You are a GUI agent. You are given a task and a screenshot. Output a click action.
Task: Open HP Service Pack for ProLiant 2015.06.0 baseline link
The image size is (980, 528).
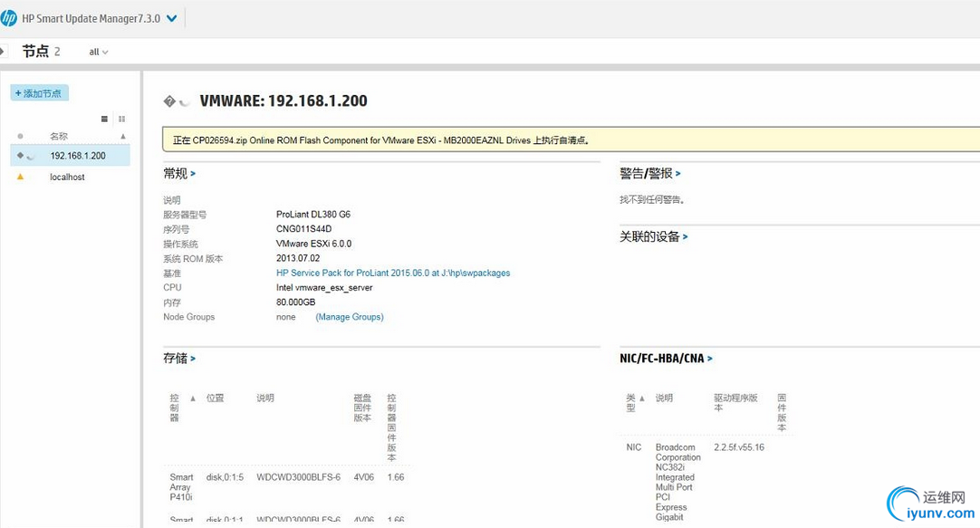pyautogui.click(x=393, y=274)
